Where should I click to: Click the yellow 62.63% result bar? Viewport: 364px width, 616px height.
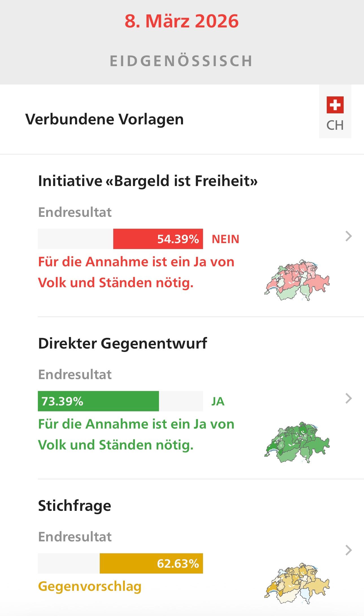(151, 563)
